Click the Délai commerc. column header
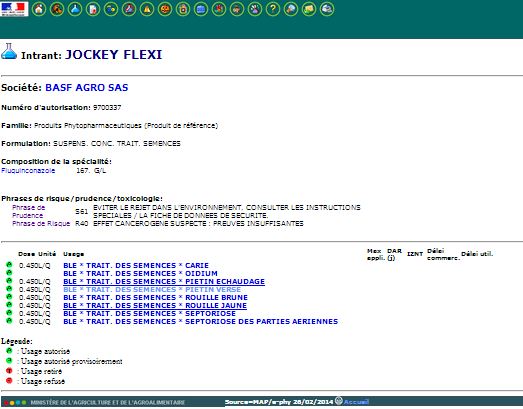Viewport: 523px width, 409px height. pos(443,254)
